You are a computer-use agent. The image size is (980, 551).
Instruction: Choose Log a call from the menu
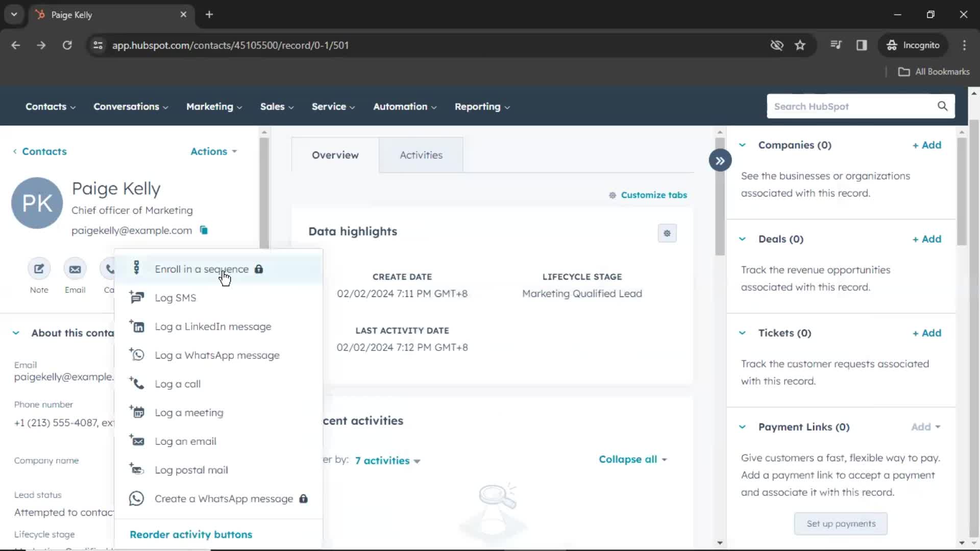[x=218, y=384]
